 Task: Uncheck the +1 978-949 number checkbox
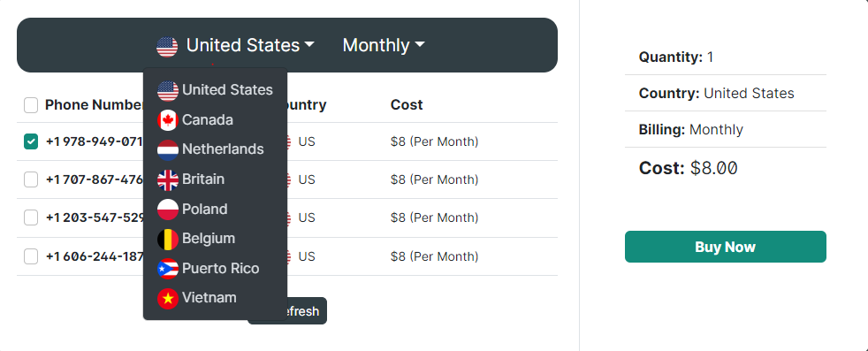pyautogui.click(x=31, y=141)
